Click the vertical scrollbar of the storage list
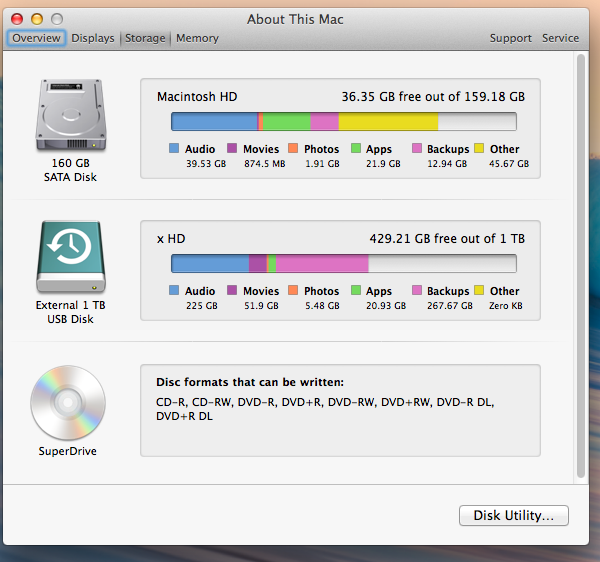Image resolution: width=600 pixels, height=562 pixels. point(581,266)
